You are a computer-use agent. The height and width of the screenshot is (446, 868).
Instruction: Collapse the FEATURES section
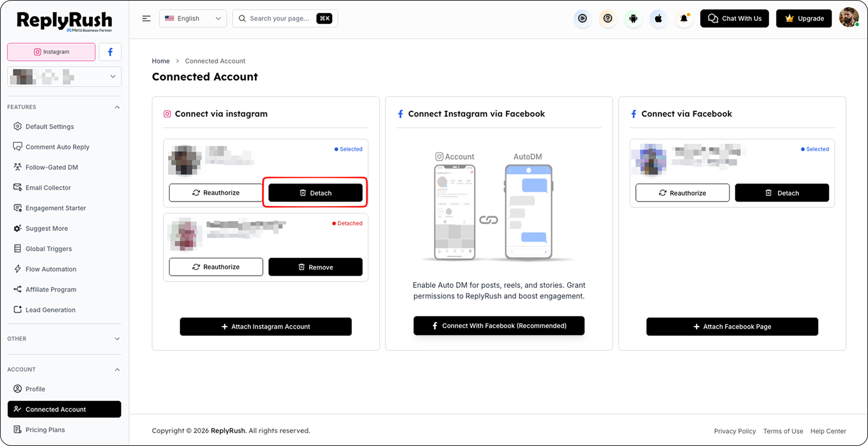(x=64, y=107)
